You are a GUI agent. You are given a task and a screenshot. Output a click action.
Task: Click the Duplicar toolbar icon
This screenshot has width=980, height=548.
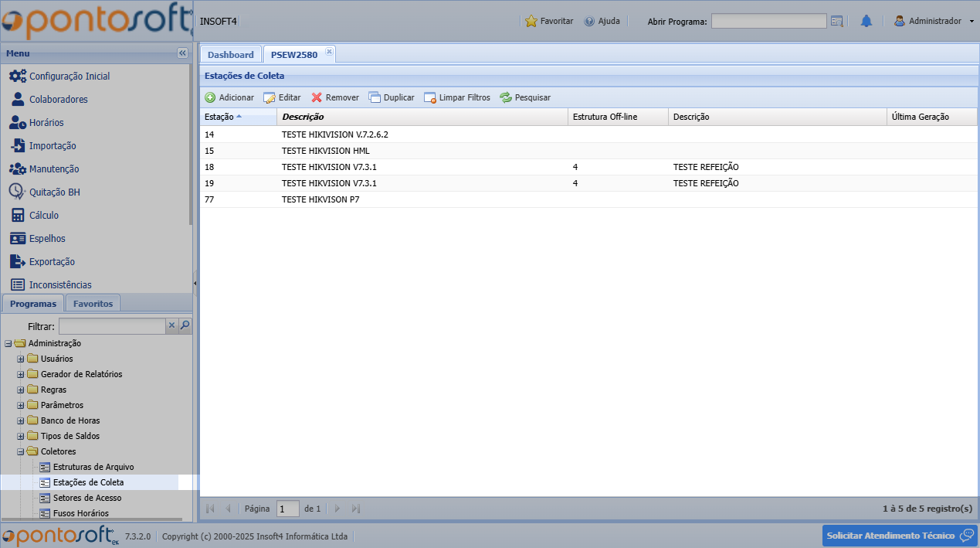coord(375,98)
